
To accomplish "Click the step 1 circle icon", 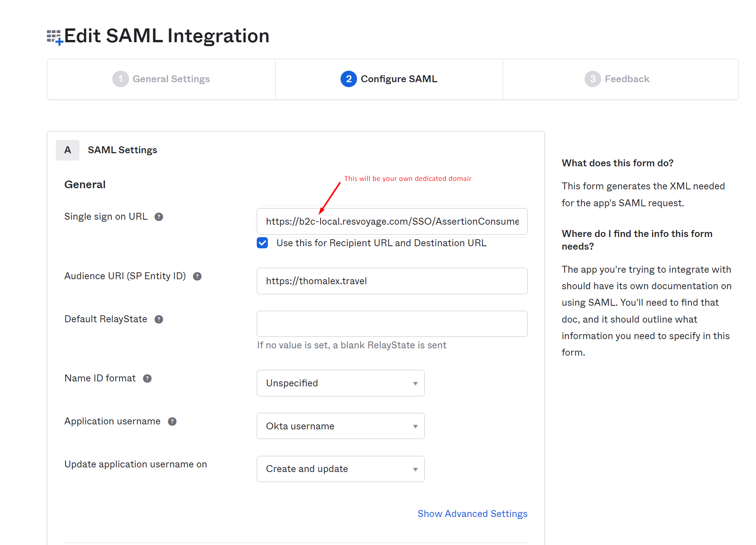I will coord(120,79).
